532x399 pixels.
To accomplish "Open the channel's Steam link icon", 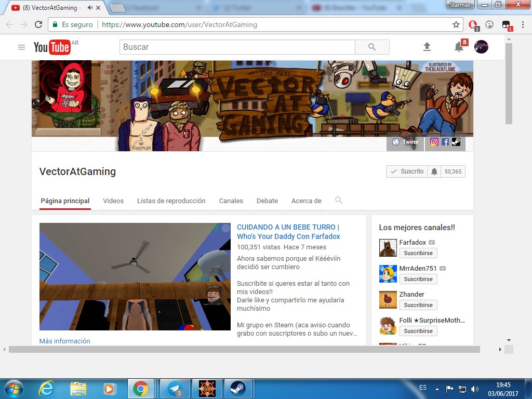I will 456,142.
